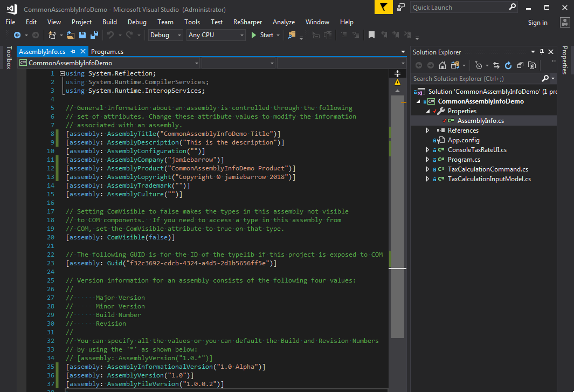574x392 pixels.
Task: Select App.config in Solution Explorer
Action: tap(464, 140)
